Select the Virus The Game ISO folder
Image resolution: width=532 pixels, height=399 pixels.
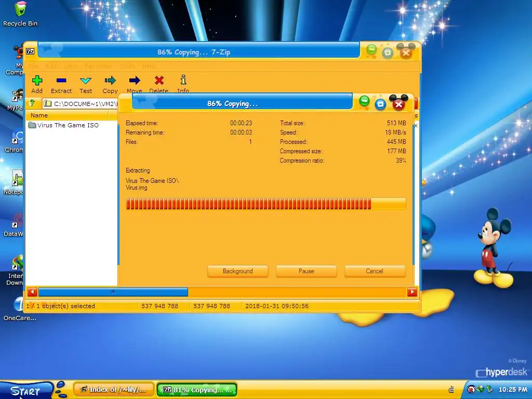point(63,125)
